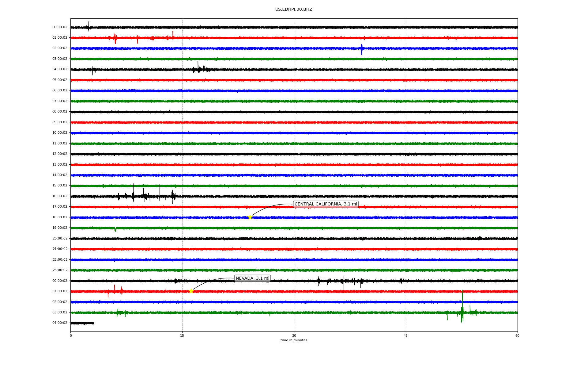This screenshot has width=588, height=368.
Task: Click the US.EDHPI.00.BHZ plot title
Action: 294,10
